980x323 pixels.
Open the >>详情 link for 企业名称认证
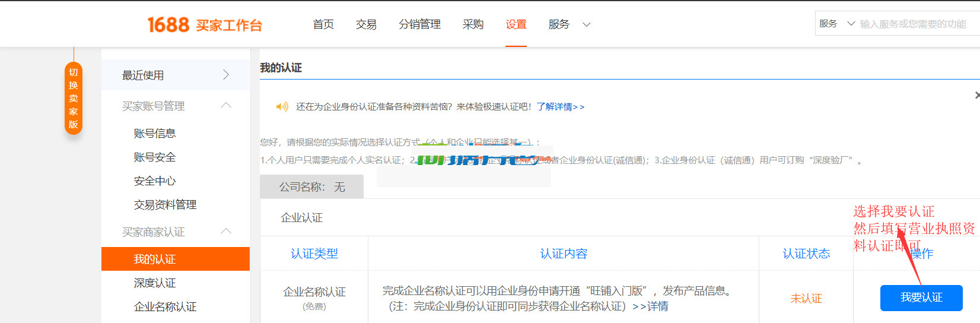(650, 306)
